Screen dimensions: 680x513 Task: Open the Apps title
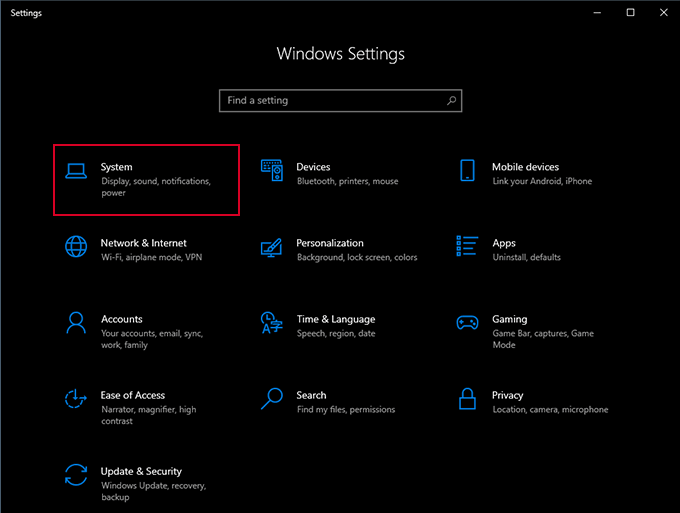(x=503, y=243)
